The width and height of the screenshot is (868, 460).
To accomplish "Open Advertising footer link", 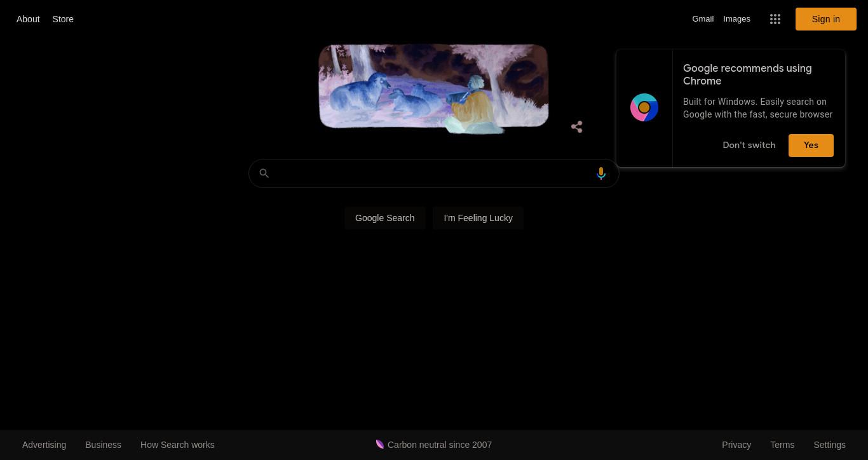I will [44, 445].
